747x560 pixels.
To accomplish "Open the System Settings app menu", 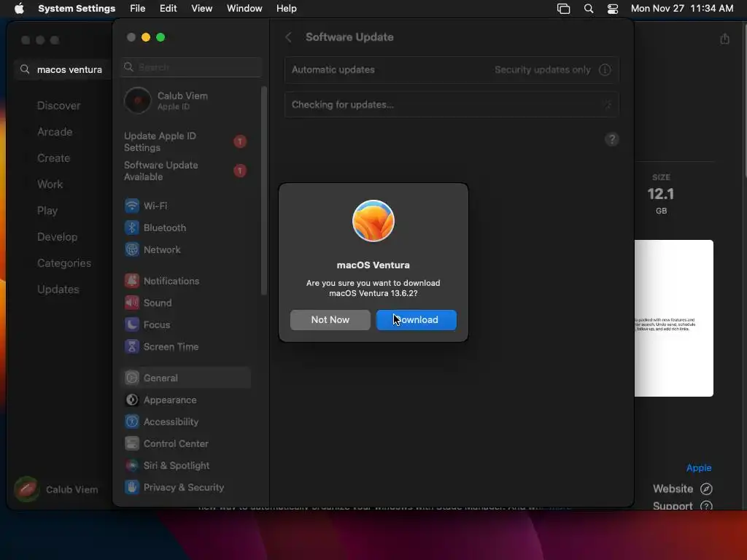I will coord(77,8).
